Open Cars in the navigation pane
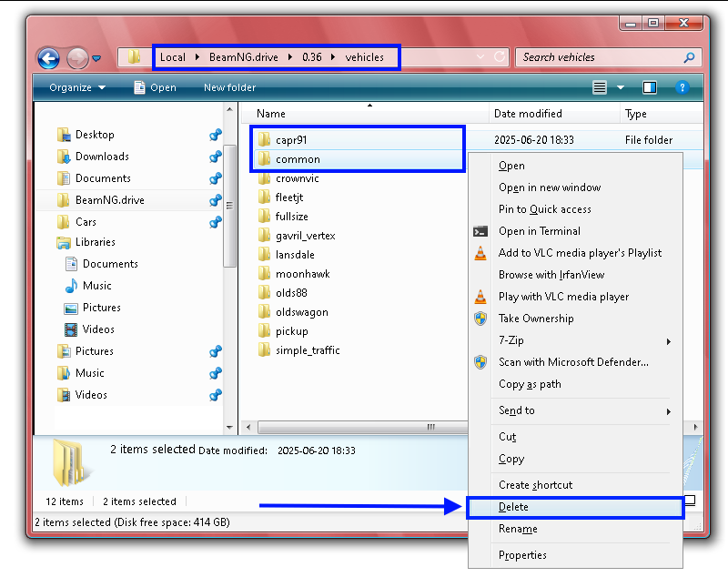The image size is (728, 577). (86, 222)
